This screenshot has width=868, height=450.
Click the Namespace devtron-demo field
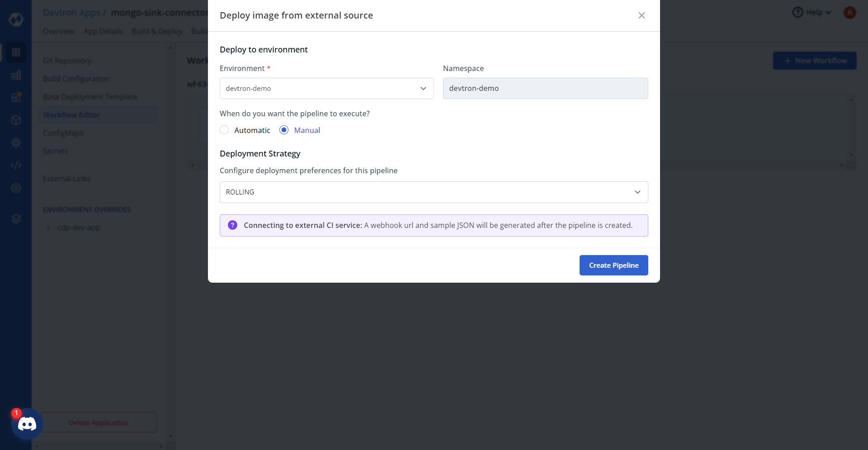coord(545,89)
